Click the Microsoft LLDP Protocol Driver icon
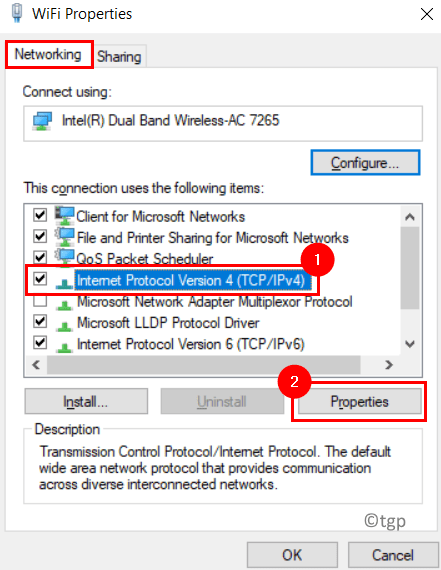The image size is (441, 570). click(65, 325)
